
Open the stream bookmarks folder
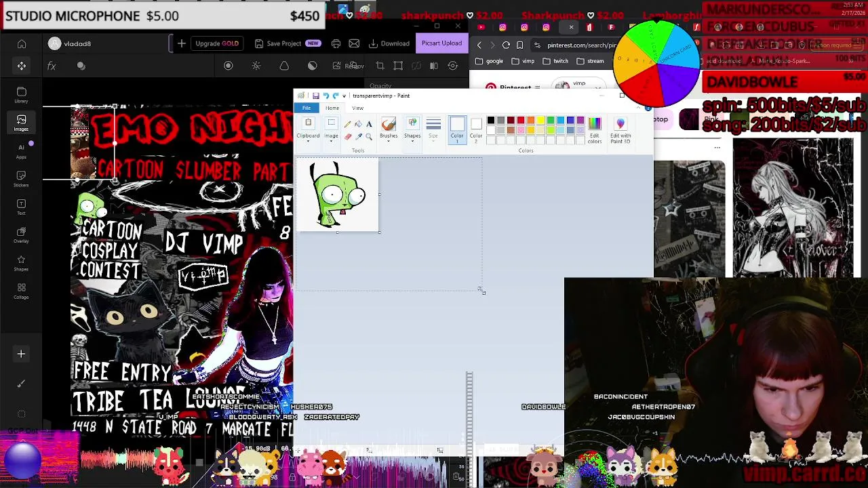click(x=590, y=61)
